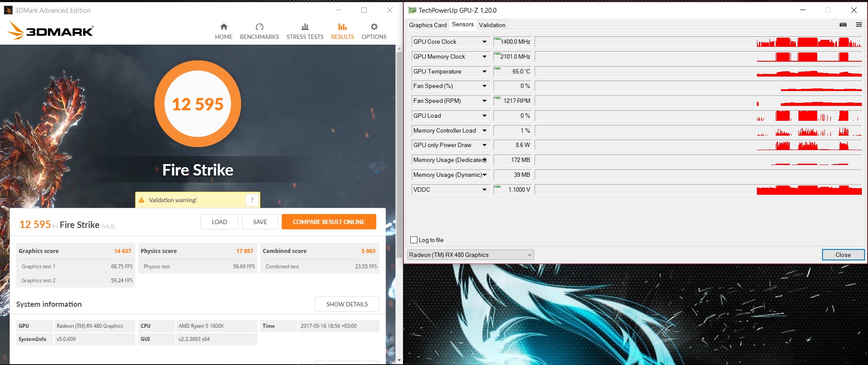
Task: Take GPU-Z screenshot with camera icon
Action: pos(843,25)
